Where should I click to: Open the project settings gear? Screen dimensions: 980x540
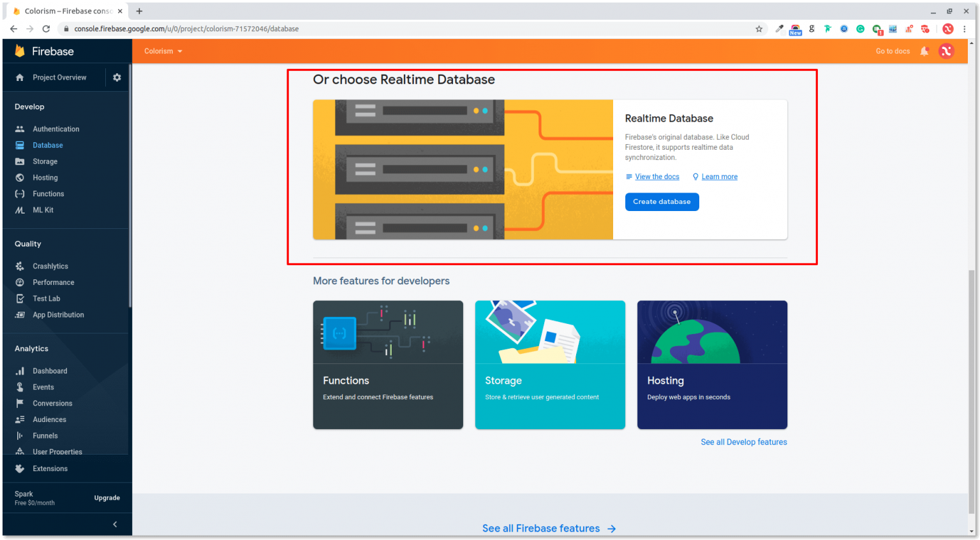pyautogui.click(x=117, y=77)
